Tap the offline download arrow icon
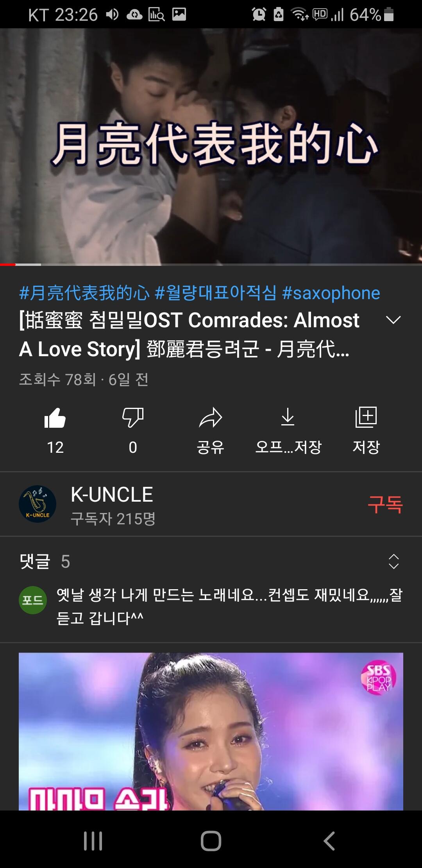 tap(288, 417)
